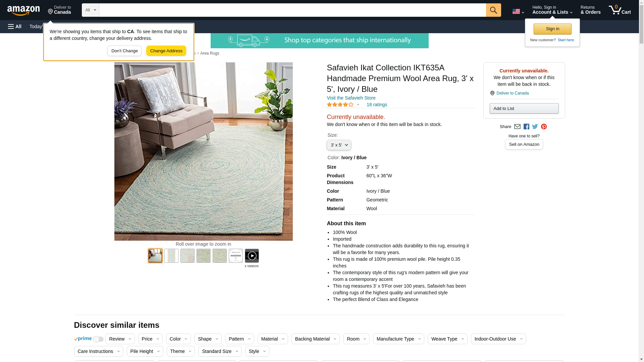Click into the Amazon search field

pyautogui.click(x=292, y=10)
